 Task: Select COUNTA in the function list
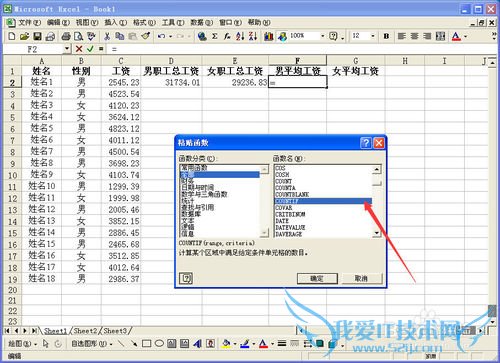285,188
